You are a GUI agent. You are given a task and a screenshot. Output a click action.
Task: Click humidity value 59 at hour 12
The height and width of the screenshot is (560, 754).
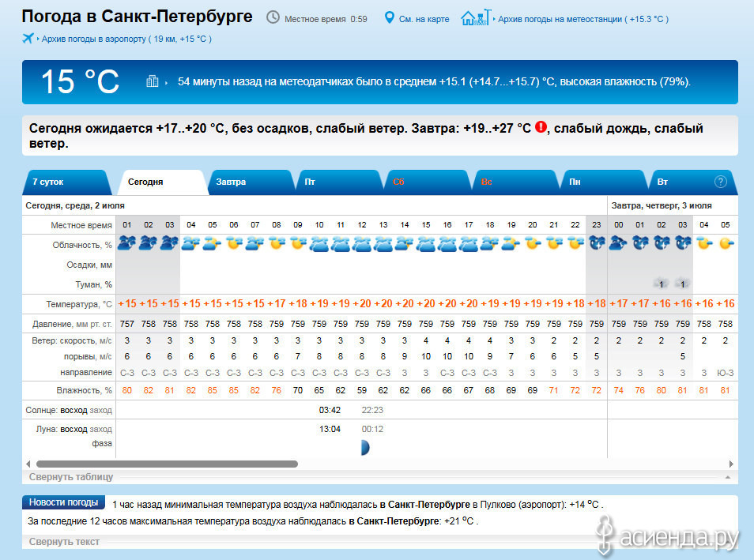pyautogui.click(x=362, y=390)
